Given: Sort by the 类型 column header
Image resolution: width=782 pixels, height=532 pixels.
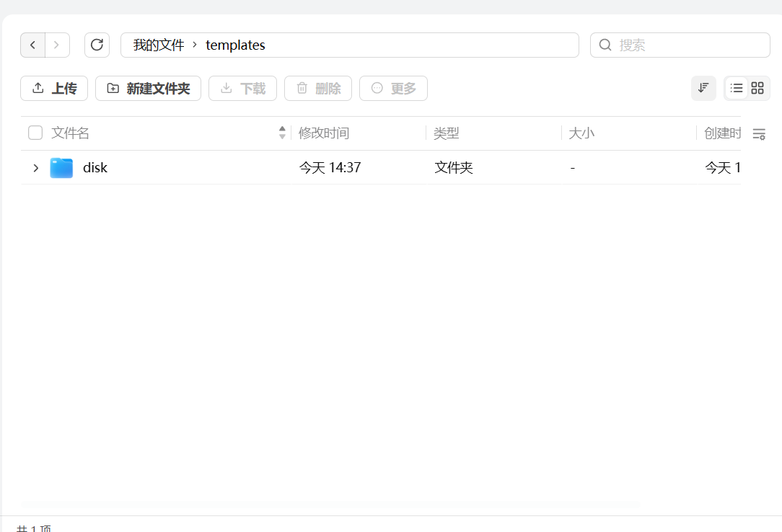Looking at the screenshot, I should point(446,133).
